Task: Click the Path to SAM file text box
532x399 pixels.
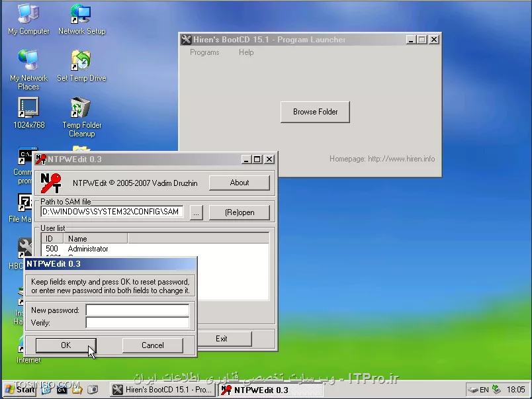Action: pyautogui.click(x=112, y=212)
